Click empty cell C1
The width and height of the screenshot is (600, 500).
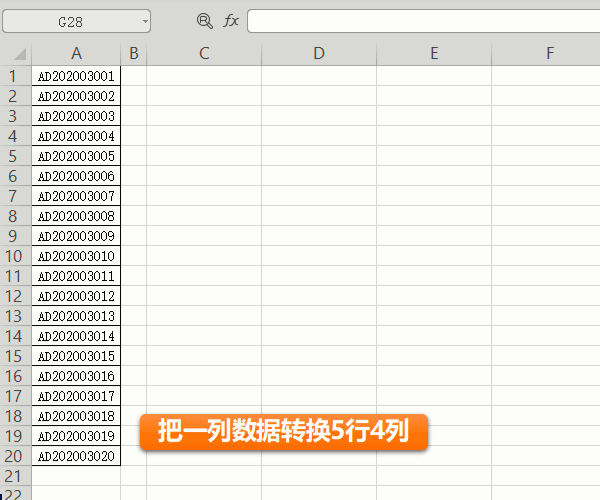tap(204, 76)
